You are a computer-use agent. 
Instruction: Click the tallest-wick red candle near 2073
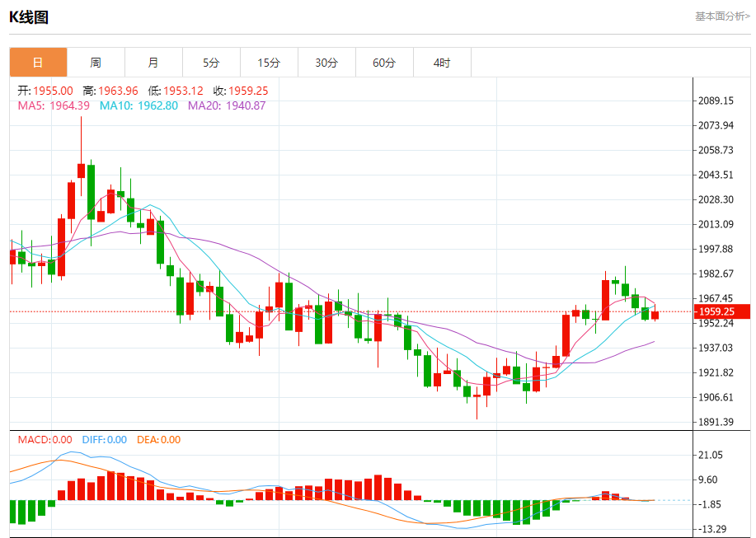pyautogui.click(x=81, y=171)
